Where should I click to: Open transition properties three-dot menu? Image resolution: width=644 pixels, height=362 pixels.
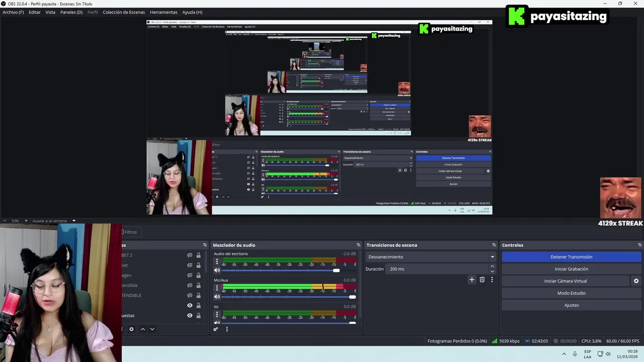[x=492, y=280]
